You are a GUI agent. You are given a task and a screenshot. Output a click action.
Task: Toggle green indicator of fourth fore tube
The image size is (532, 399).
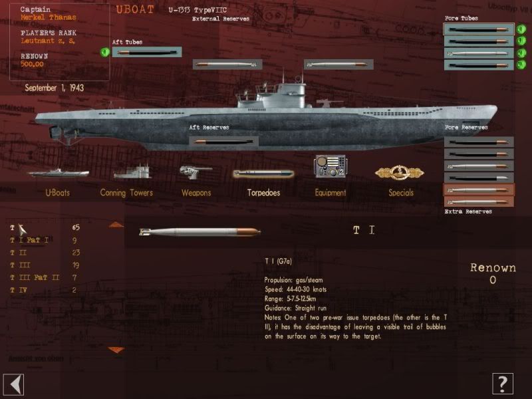(x=521, y=65)
